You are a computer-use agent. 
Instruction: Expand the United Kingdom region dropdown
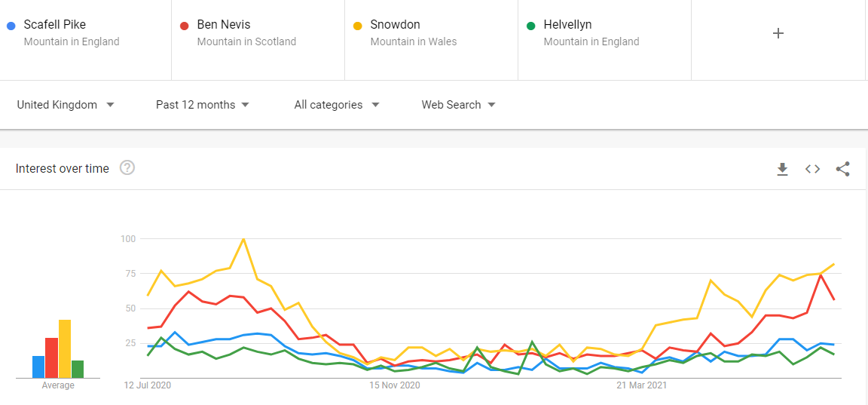66,105
